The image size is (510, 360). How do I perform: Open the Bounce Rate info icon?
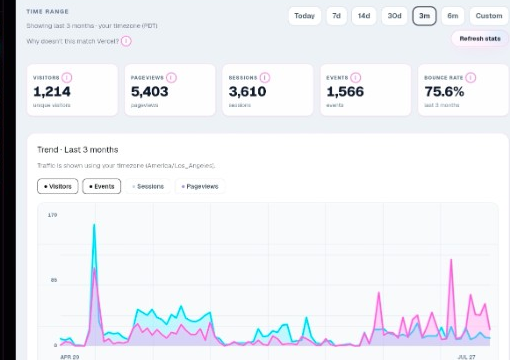coord(471,78)
